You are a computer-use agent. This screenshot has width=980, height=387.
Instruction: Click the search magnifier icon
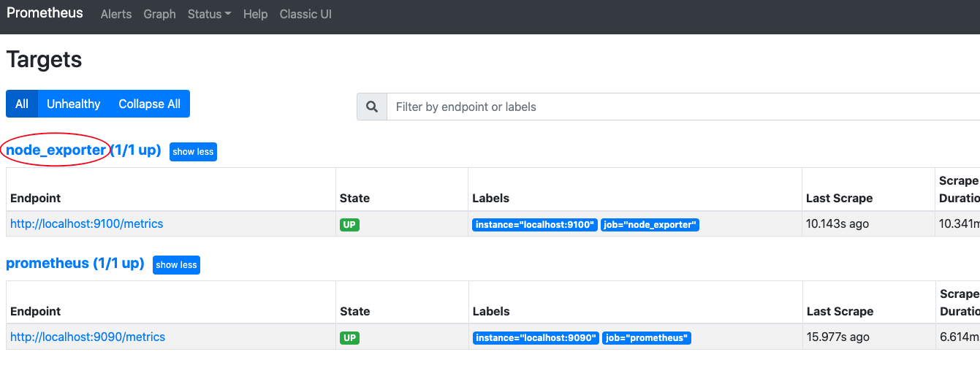372,107
